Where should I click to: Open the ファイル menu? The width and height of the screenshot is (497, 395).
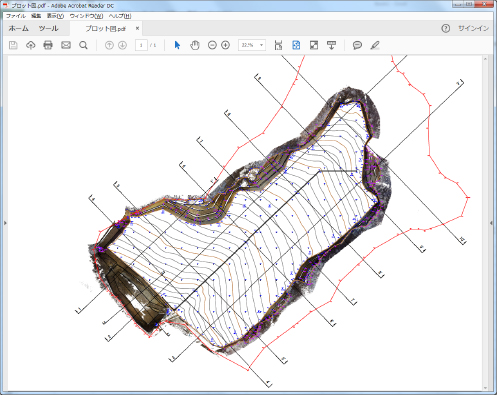[x=16, y=16]
